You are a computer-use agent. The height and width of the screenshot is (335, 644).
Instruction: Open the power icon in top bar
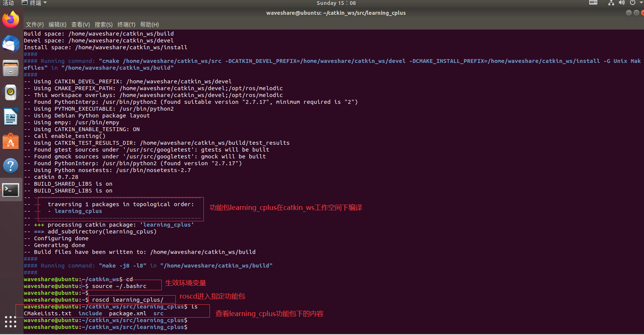point(633,3)
